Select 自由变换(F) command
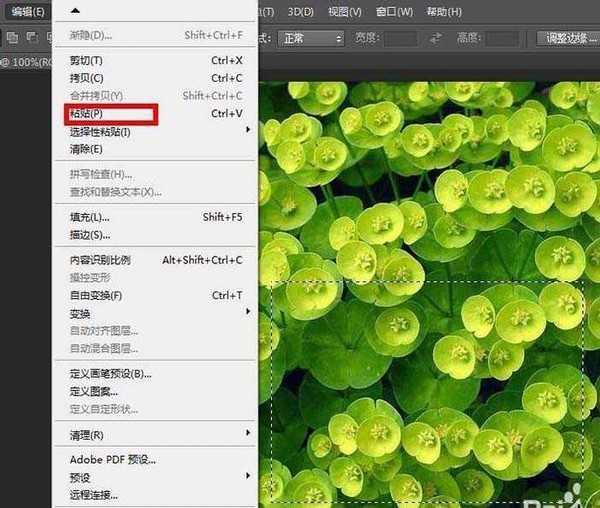Screen dimensions: 600x508 (96, 295)
